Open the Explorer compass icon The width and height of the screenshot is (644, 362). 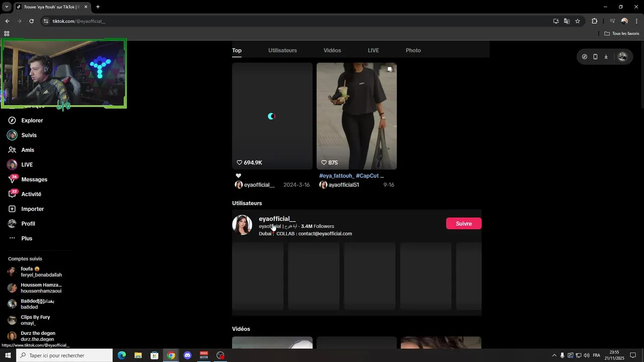point(12,121)
